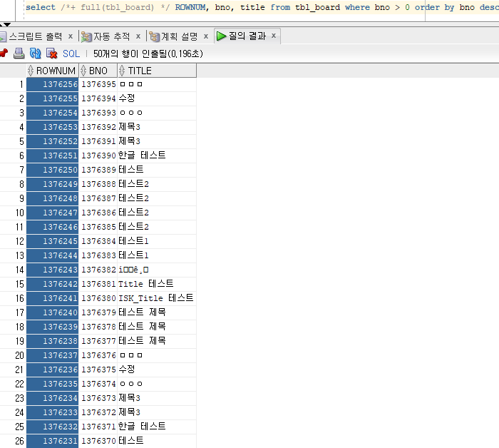
Task: Click the BNO column sort icon
Action: click(83, 71)
